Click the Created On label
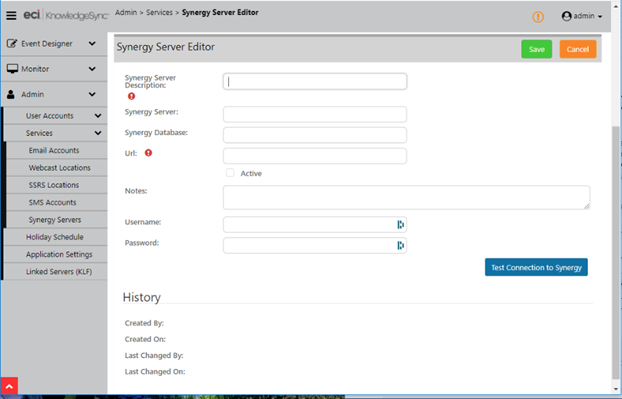The width and height of the screenshot is (622, 399). (145, 339)
